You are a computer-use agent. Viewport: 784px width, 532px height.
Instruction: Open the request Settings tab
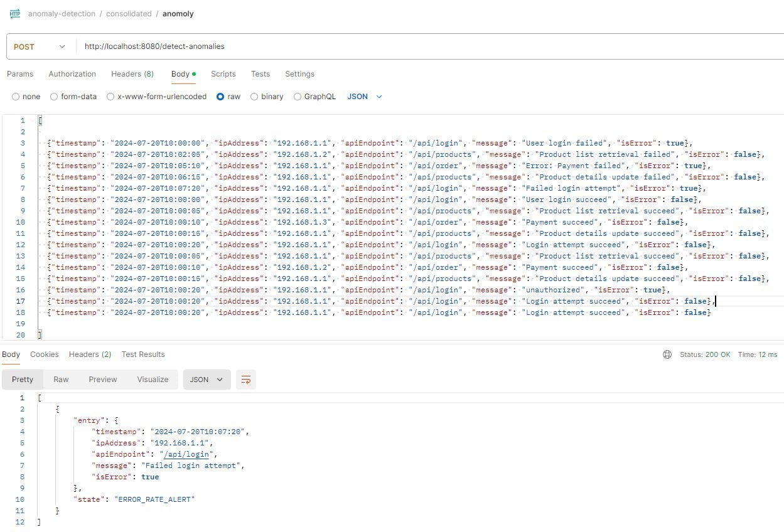tap(299, 74)
